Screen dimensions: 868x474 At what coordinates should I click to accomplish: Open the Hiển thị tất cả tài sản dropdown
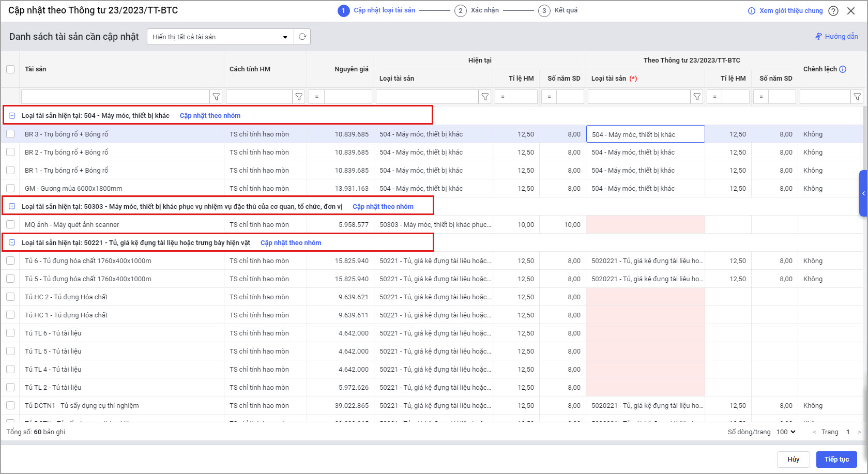(x=220, y=37)
